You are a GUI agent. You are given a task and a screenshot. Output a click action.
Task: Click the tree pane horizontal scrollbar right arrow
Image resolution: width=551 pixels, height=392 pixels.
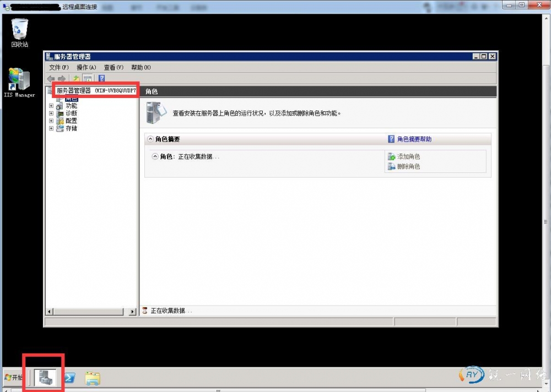coord(132,312)
